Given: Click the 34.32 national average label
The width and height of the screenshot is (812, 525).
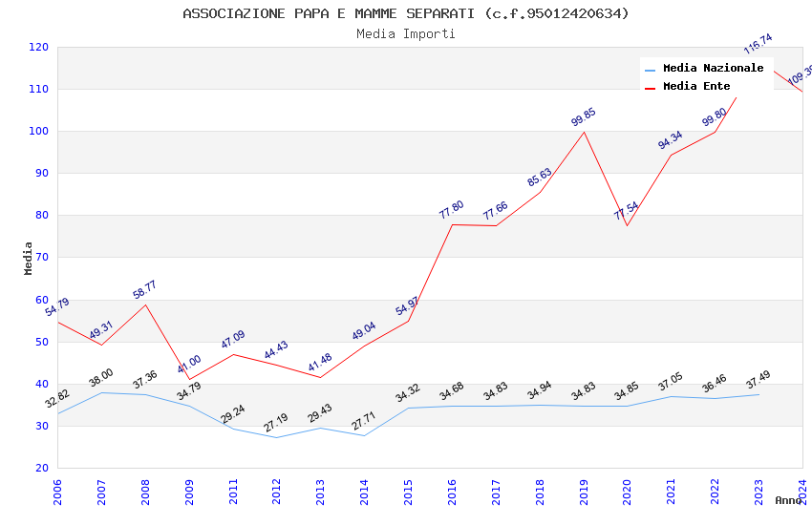Looking at the screenshot, I should (408, 393).
